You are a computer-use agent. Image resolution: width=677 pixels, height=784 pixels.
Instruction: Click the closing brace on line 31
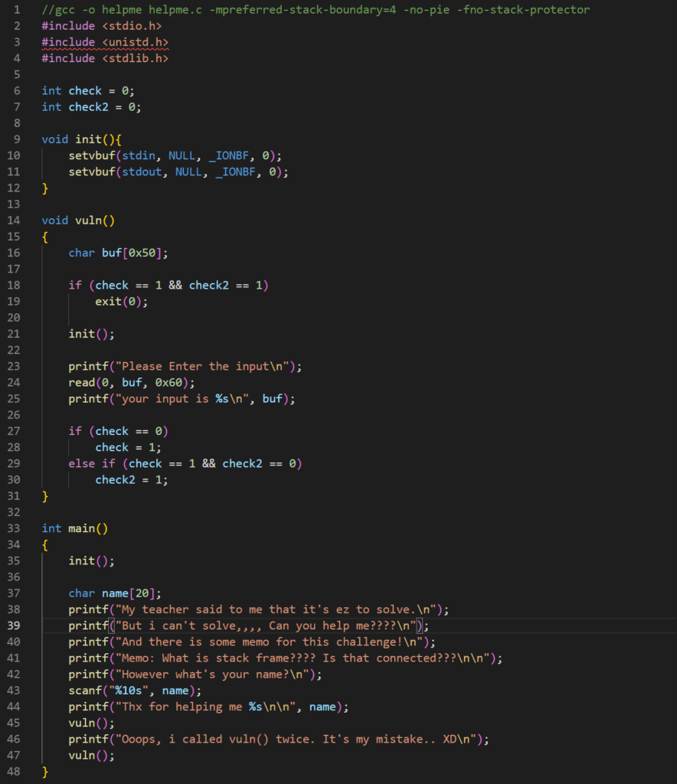pos(45,496)
